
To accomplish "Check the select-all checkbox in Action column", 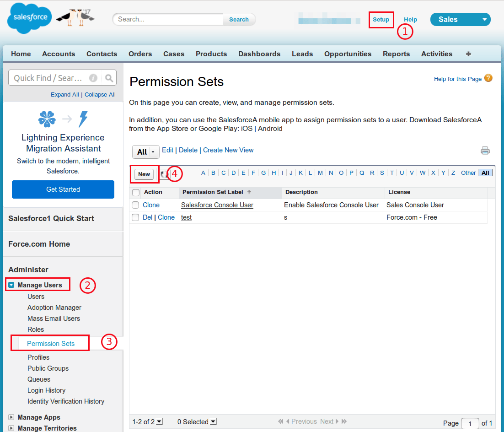I will click(x=134, y=192).
